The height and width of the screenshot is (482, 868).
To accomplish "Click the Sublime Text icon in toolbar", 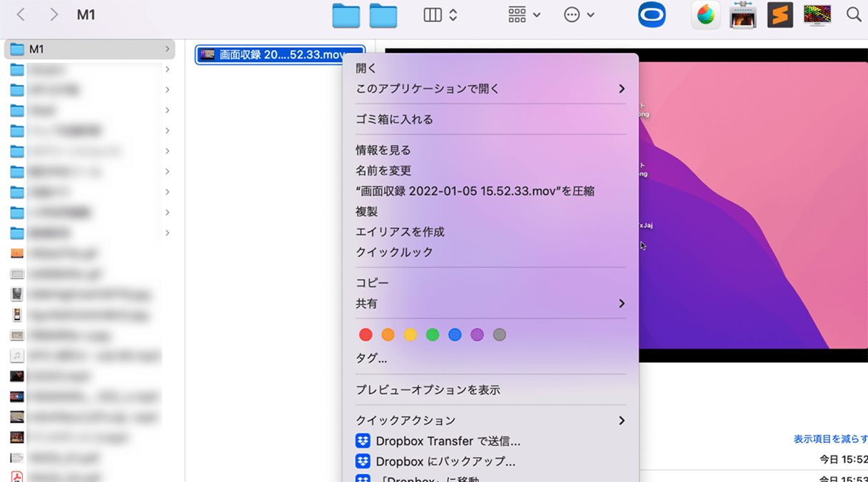I will (780, 15).
